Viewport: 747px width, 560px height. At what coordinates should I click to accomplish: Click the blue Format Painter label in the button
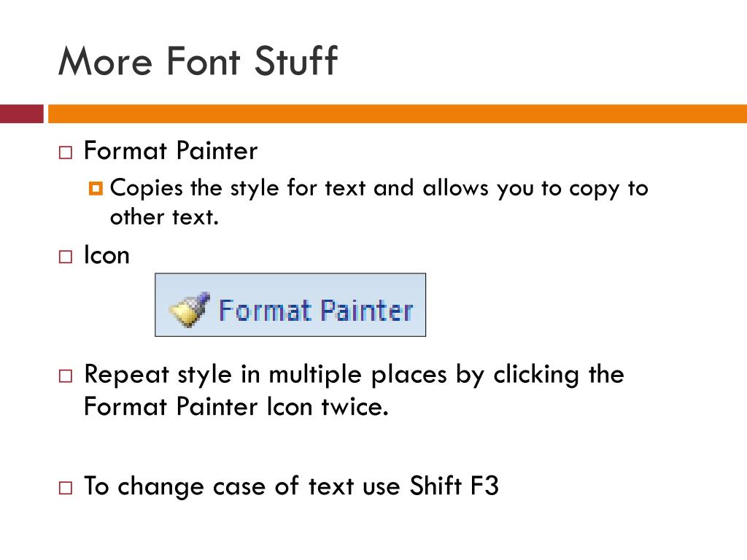[315, 311]
